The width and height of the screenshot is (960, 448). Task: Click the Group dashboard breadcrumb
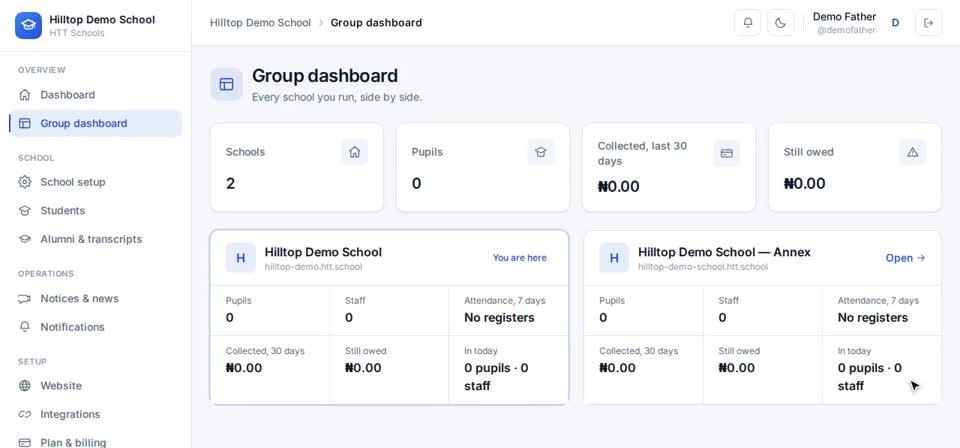point(376,23)
